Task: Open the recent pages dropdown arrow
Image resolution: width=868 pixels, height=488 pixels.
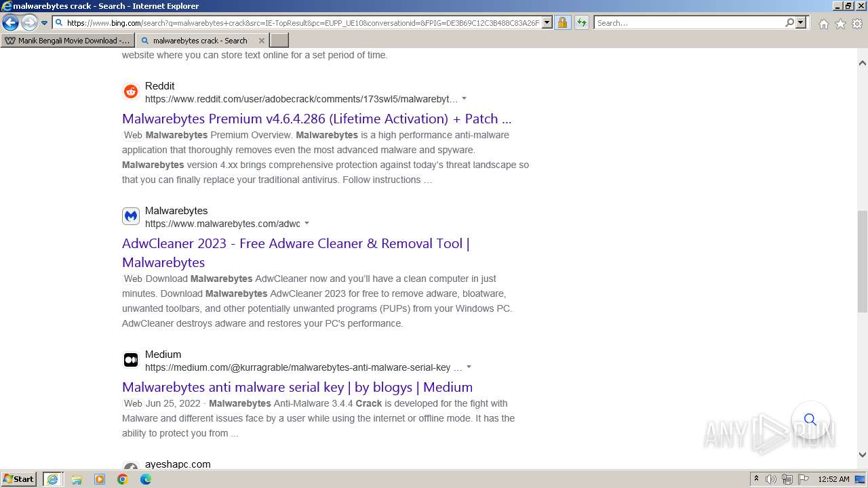Action: pyautogui.click(x=44, y=23)
